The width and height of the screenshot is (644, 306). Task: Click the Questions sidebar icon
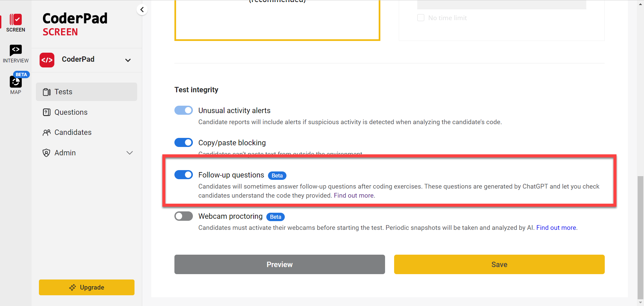(x=47, y=112)
